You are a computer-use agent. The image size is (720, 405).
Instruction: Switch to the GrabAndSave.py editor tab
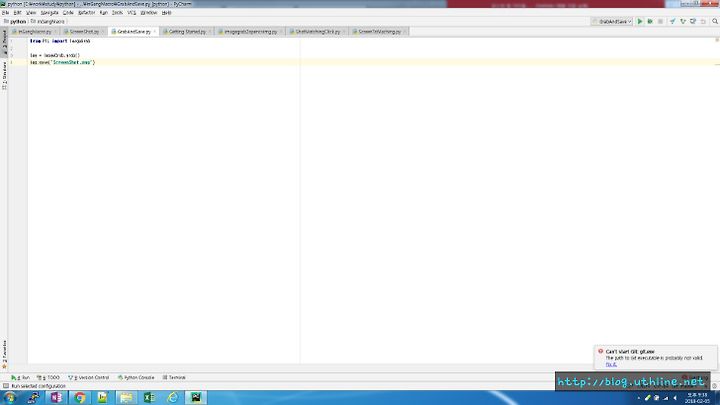(x=134, y=32)
